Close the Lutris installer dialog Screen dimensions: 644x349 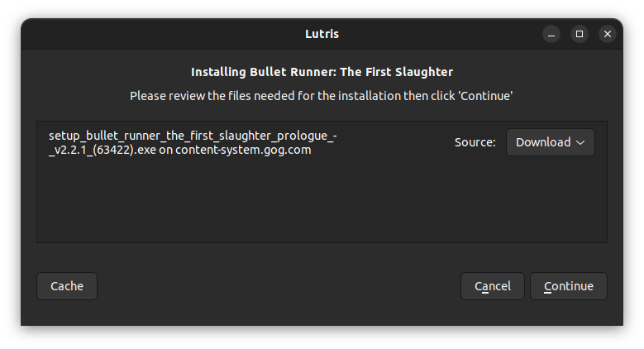click(x=608, y=34)
